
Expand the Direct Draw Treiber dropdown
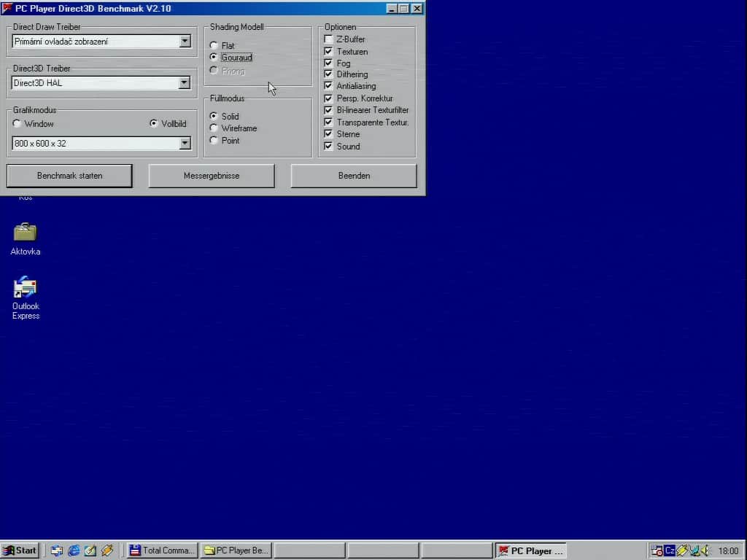point(185,42)
